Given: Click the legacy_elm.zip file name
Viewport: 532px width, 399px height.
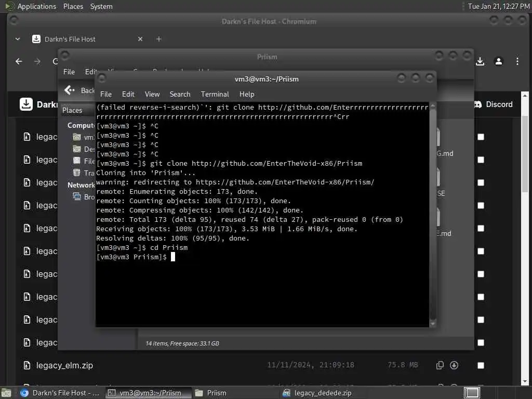Looking at the screenshot, I should pyautogui.click(x=64, y=365).
